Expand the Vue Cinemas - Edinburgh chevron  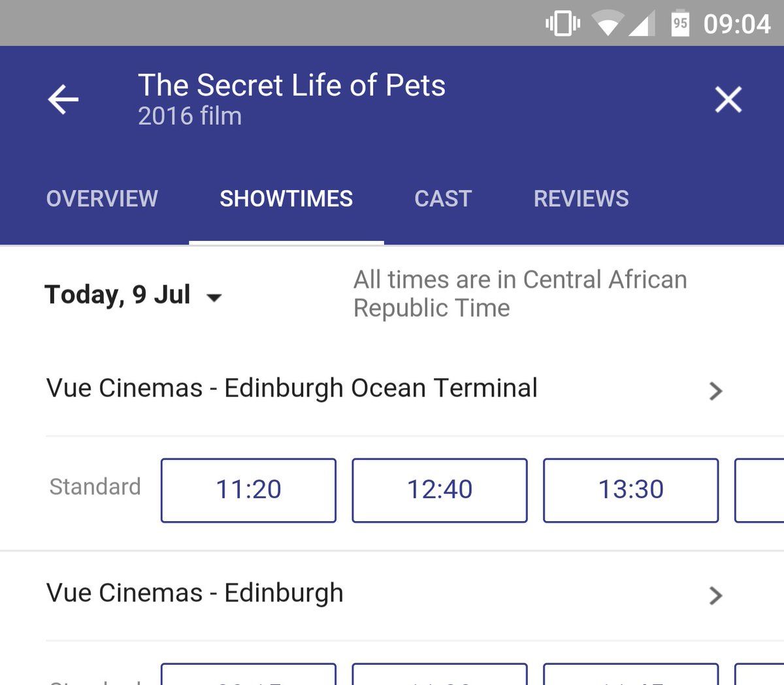pos(715,595)
